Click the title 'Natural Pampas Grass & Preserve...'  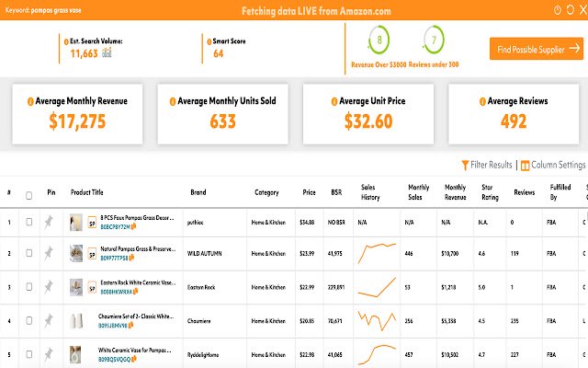click(x=138, y=248)
